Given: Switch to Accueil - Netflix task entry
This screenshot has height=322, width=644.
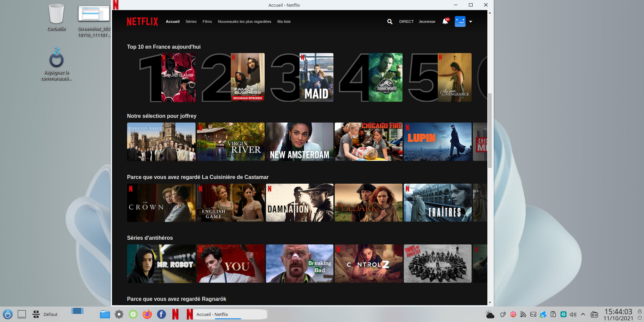Looking at the screenshot, I should pyautogui.click(x=226, y=314).
